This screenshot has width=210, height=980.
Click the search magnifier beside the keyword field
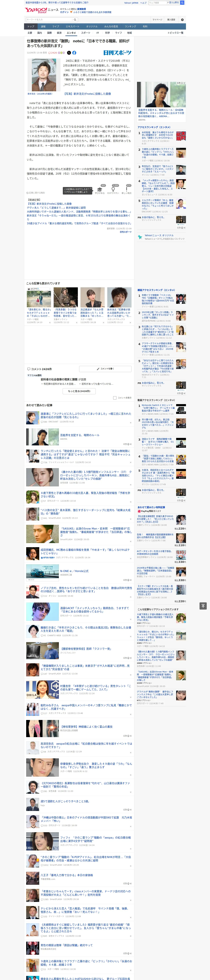75,20
